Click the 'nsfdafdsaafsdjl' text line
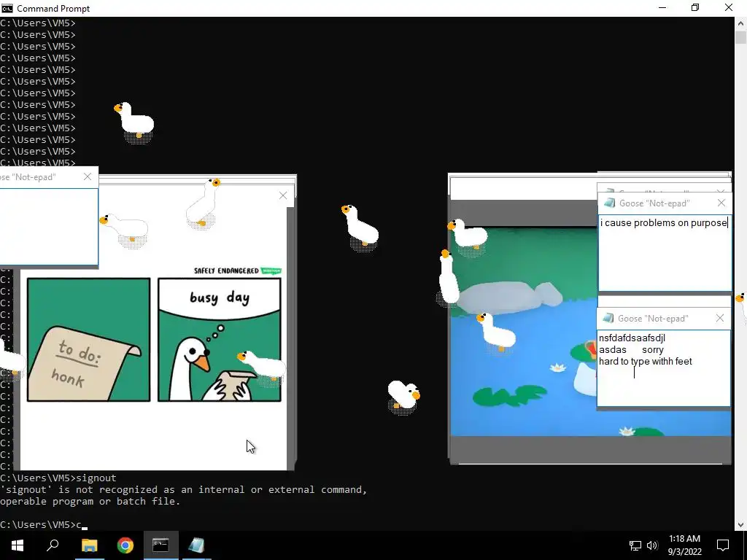 pos(632,338)
